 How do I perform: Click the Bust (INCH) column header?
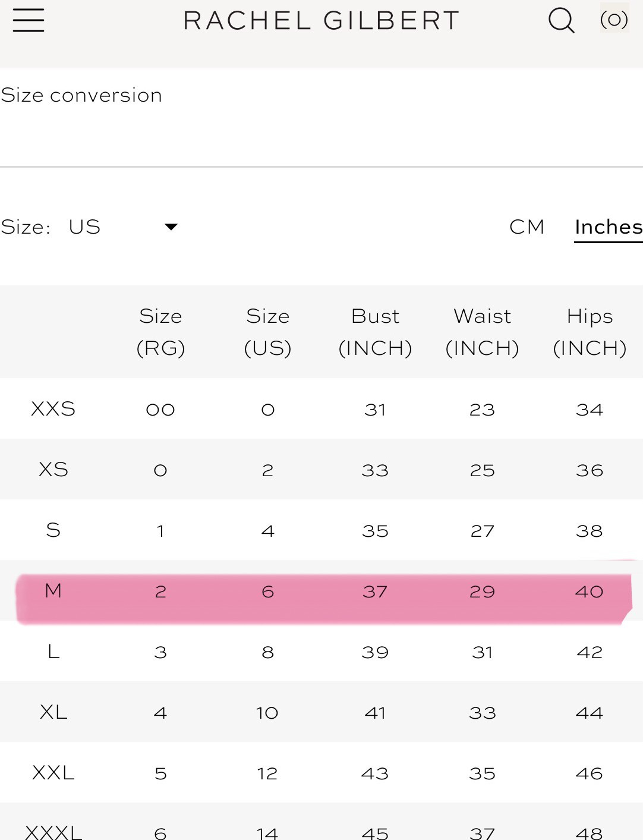tap(375, 332)
